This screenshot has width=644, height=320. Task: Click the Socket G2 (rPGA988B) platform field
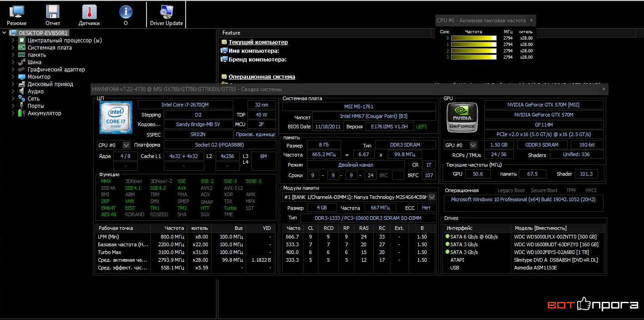point(220,145)
